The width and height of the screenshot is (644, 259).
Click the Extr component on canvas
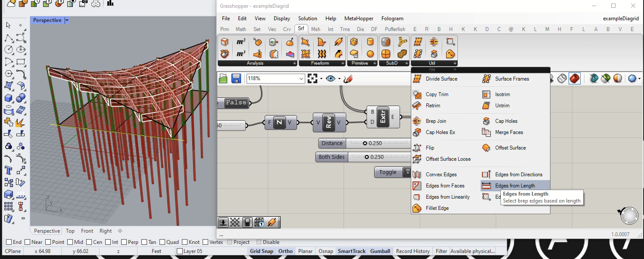[x=383, y=117]
